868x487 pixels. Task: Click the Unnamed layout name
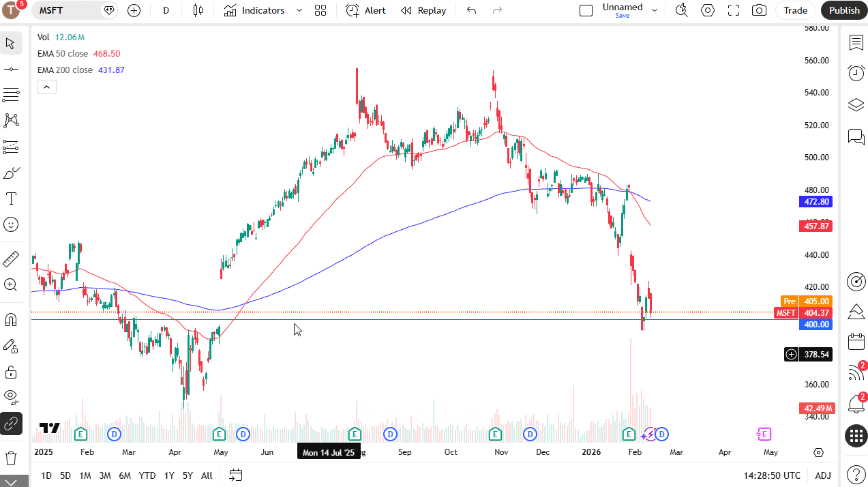click(x=623, y=8)
